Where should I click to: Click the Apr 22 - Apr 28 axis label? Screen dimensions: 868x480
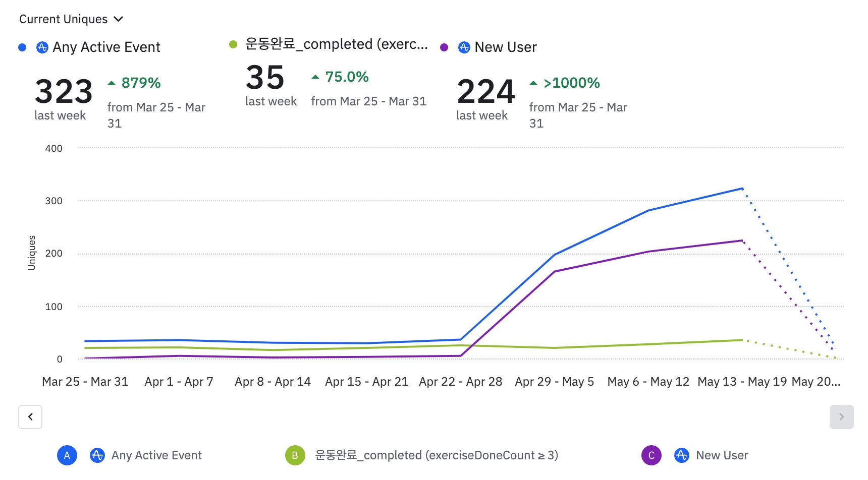pyautogui.click(x=461, y=382)
